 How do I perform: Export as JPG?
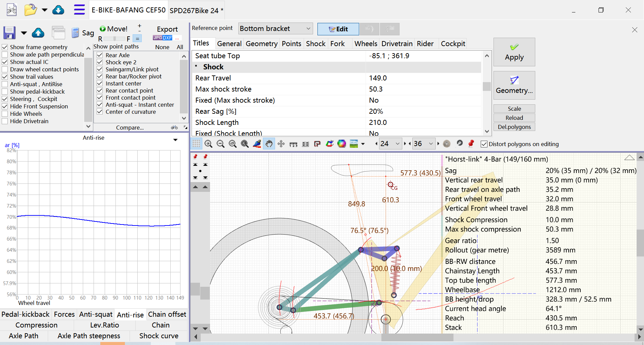tap(158, 38)
